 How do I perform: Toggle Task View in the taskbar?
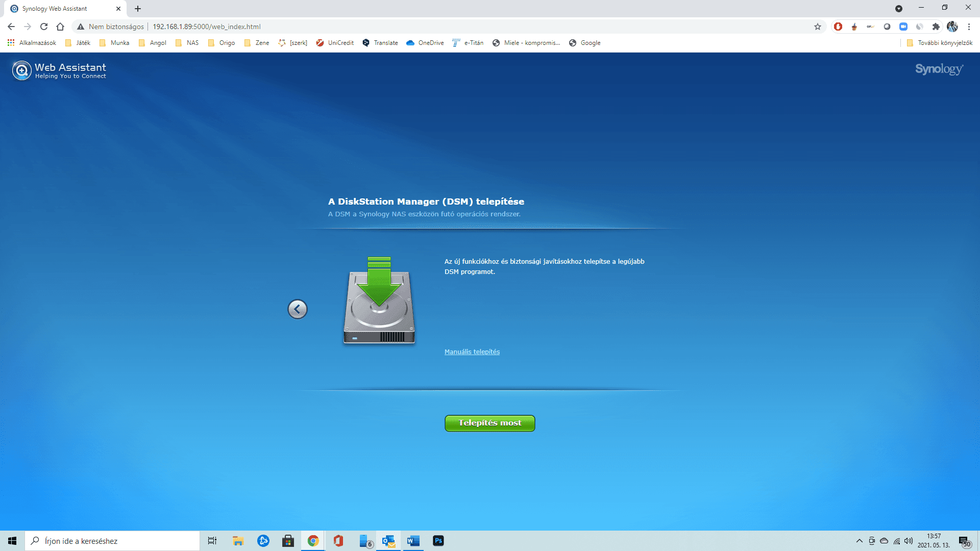[212, 541]
